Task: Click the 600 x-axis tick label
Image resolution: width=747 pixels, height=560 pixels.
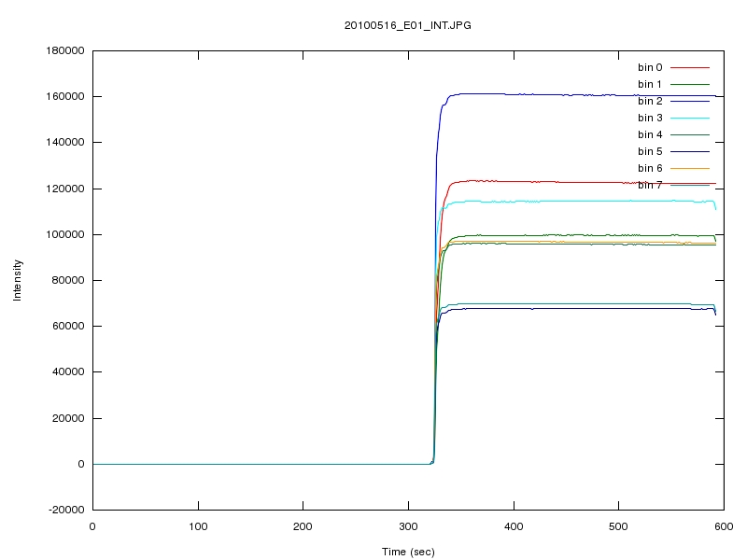Action: 725,526
